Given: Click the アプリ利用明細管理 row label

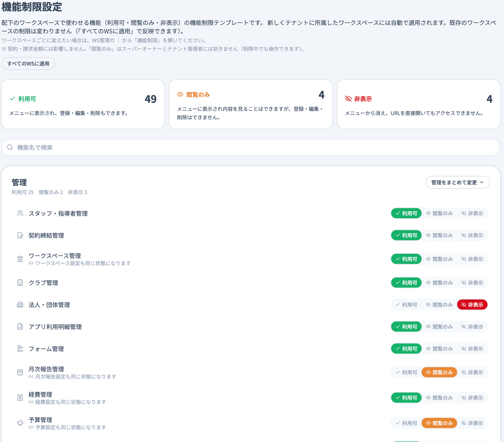Looking at the screenshot, I should pyautogui.click(x=55, y=327).
